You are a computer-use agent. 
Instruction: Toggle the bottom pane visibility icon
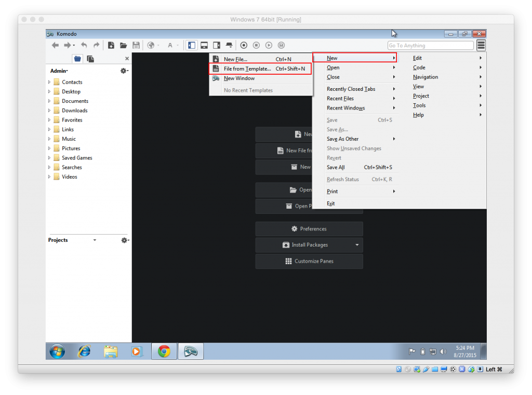[204, 45]
